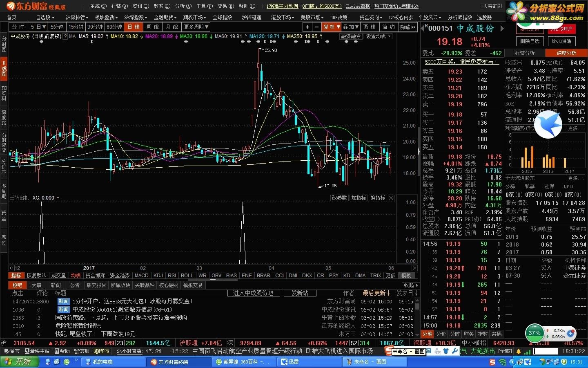Open 分析(A) menu

183,6
